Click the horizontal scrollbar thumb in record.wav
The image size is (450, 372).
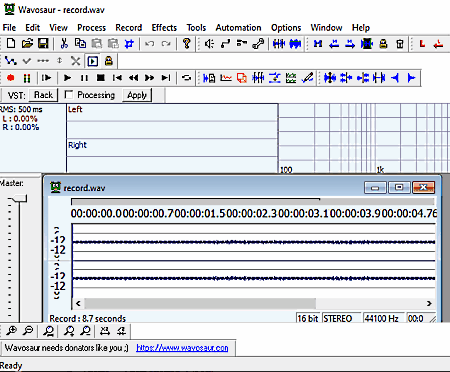coord(200,303)
